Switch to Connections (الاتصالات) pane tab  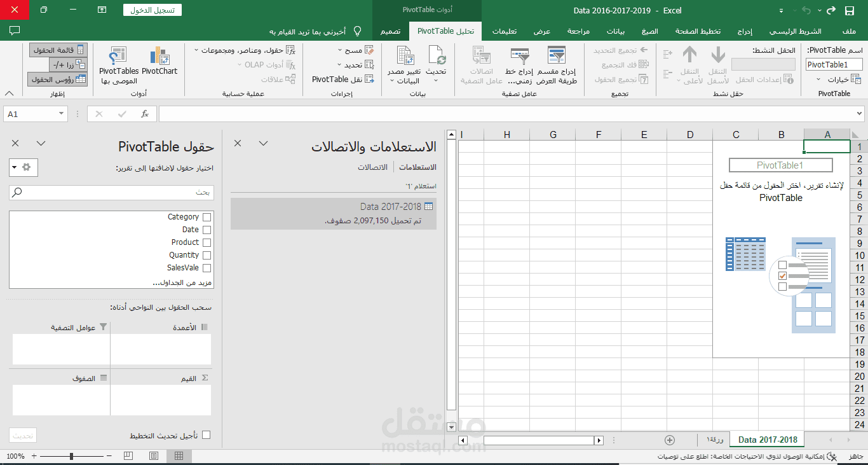(x=373, y=167)
